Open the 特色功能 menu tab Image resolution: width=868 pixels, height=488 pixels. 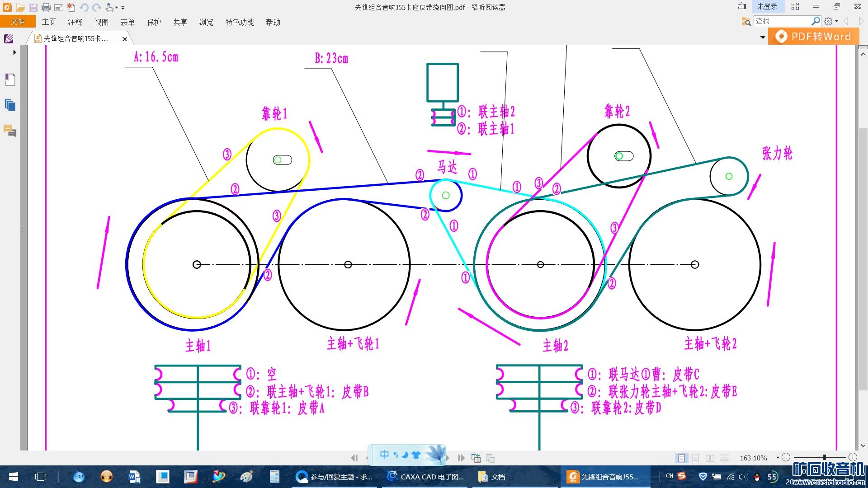pyautogui.click(x=240, y=22)
